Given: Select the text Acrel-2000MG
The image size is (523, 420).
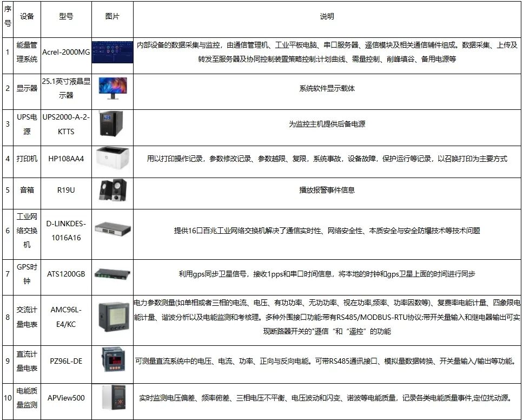Looking at the screenshot, I should tap(65, 52).
